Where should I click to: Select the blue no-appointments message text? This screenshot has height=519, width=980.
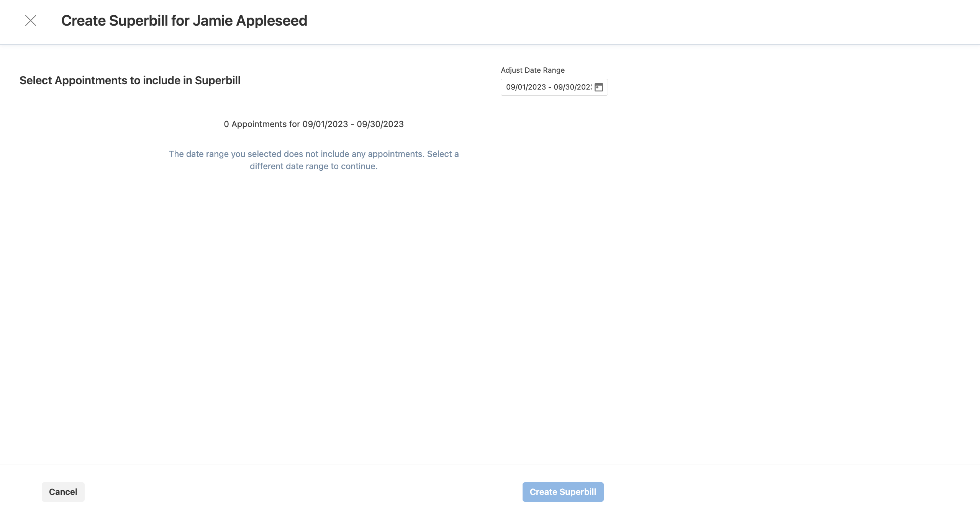pyautogui.click(x=313, y=160)
